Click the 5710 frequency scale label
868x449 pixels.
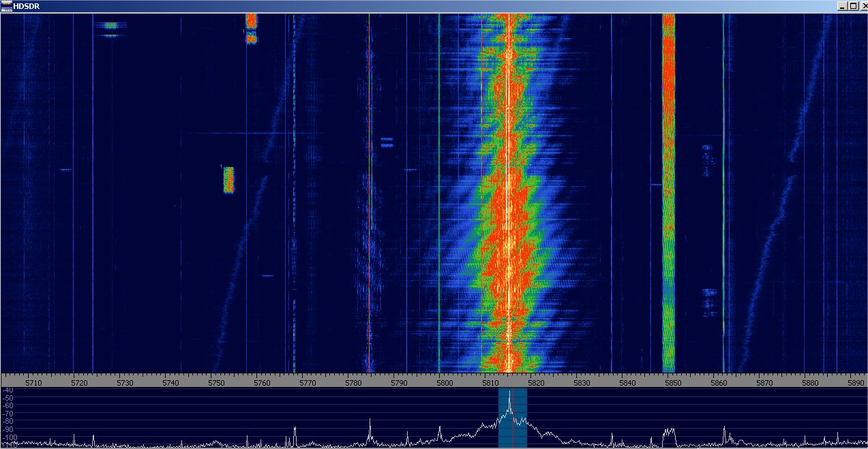pos(33,383)
